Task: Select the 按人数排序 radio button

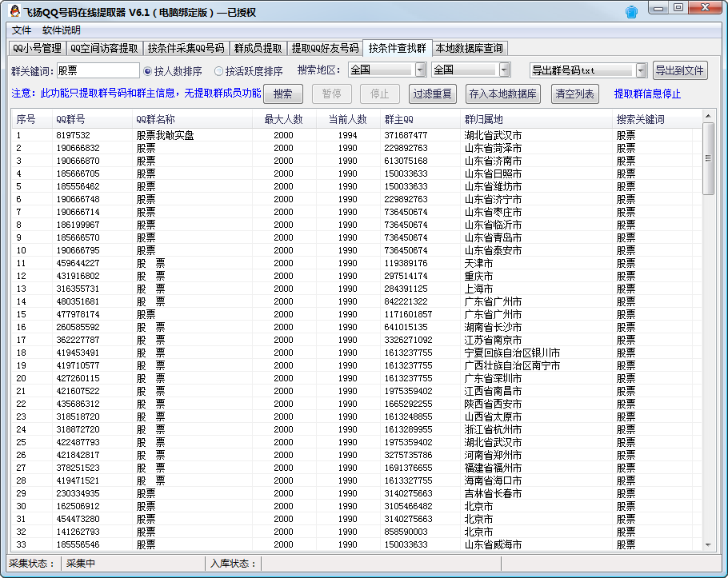Action: [x=148, y=70]
